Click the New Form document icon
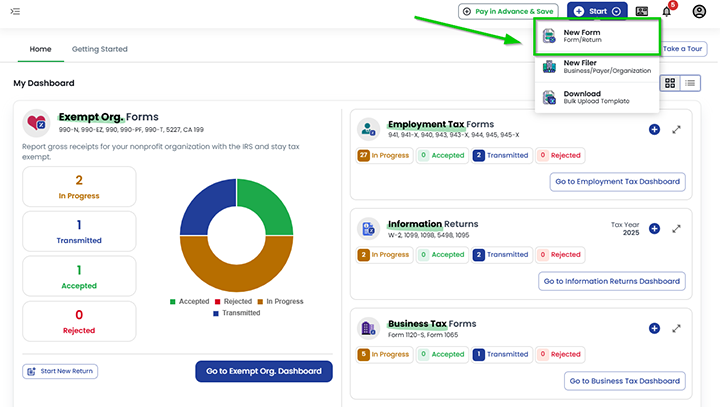This screenshot has height=407, width=720. pos(549,36)
